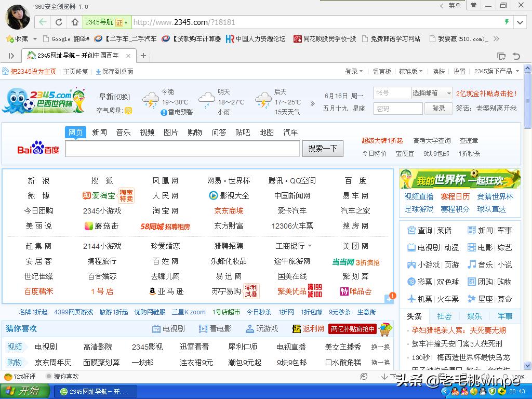Viewport: 532px width, 399px height.
Task: Expand the 2345旗下产品 dropdown
Action: pos(496,72)
